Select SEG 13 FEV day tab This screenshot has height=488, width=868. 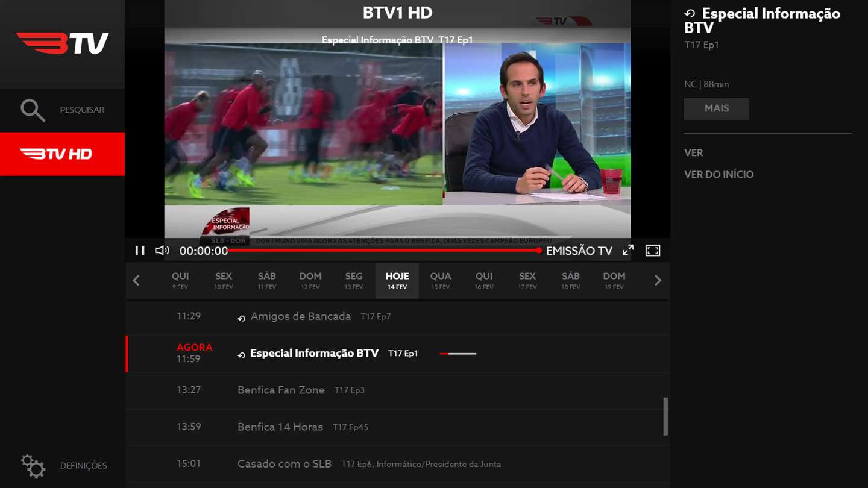(354, 281)
